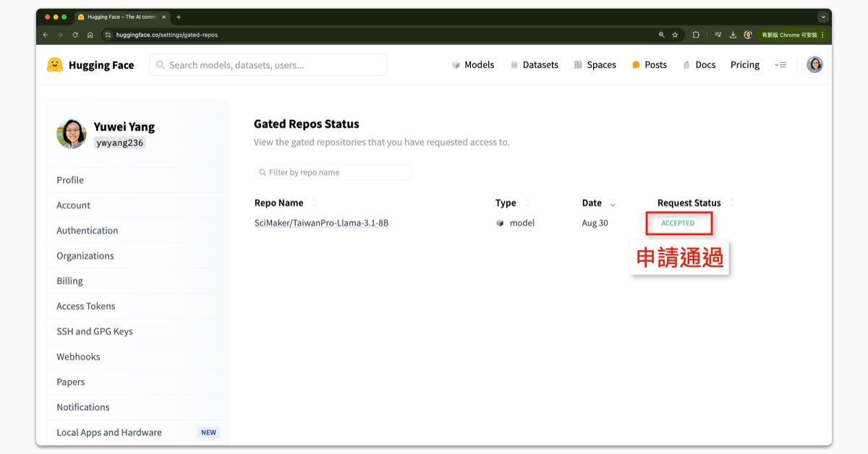This screenshot has width=868, height=454.
Task: Click the Chrome update available button
Action: tap(793, 35)
